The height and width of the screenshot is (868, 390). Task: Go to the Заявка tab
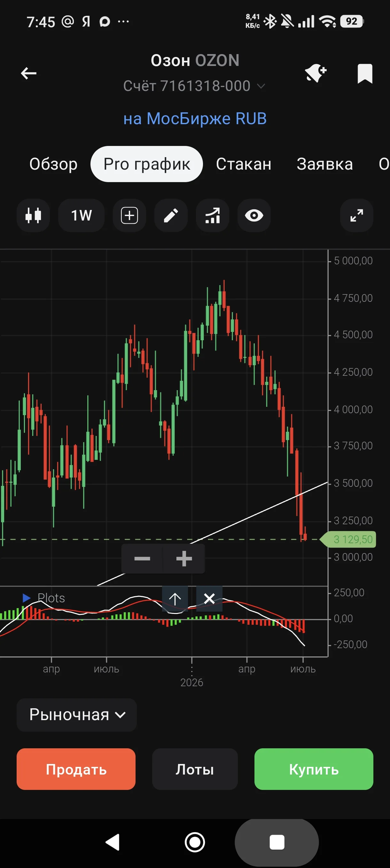tap(325, 164)
